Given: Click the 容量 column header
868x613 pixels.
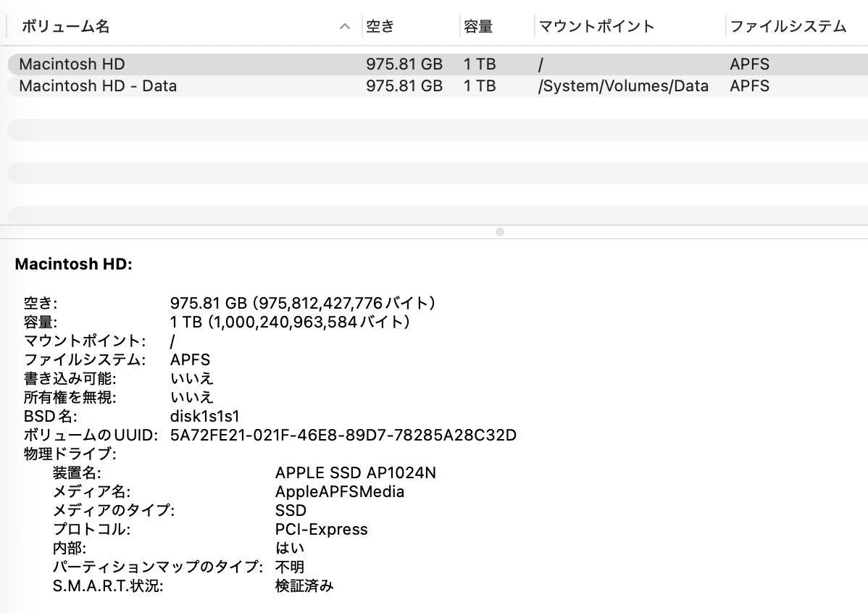Looking at the screenshot, I should click(478, 27).
